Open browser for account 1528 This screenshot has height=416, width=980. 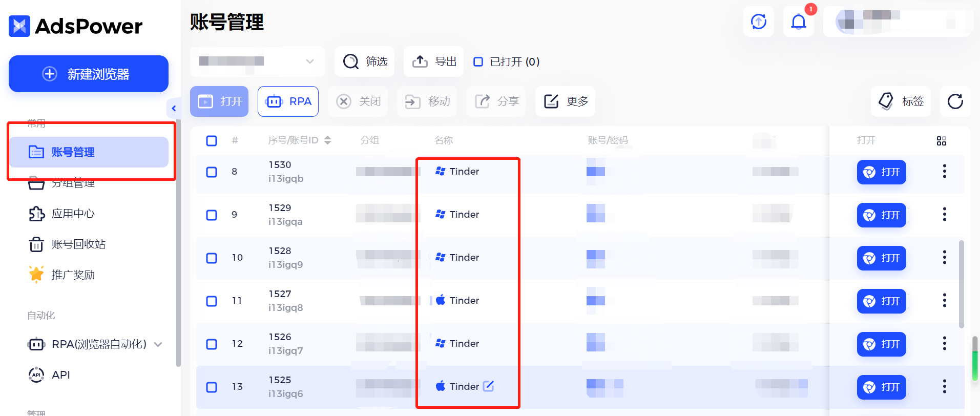point(882,258)
